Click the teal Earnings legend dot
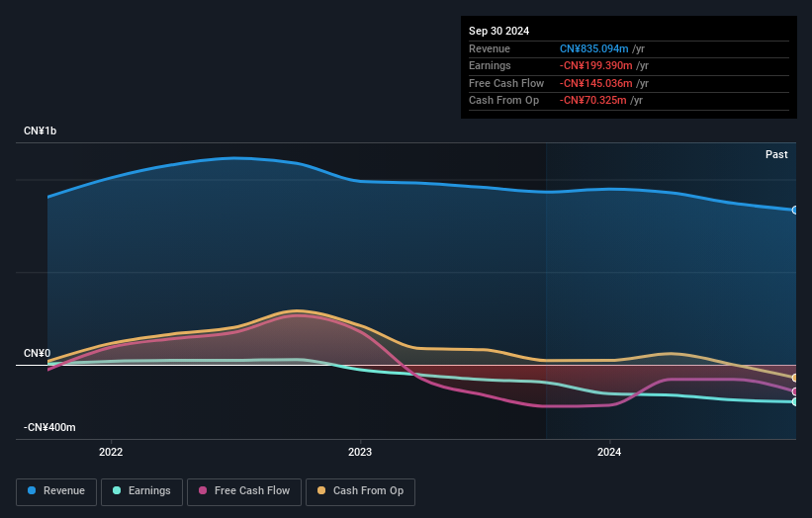The height and width of the screenshot is (518, 812). 117,490
